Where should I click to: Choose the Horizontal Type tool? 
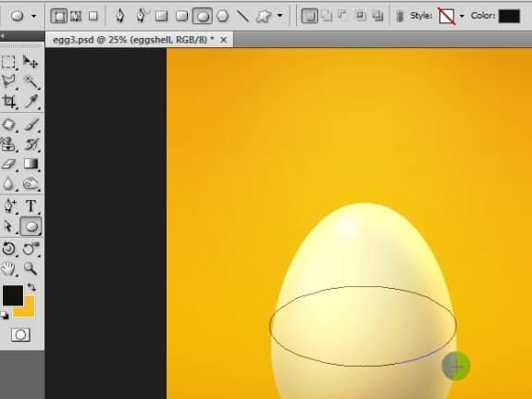[31, 206]
